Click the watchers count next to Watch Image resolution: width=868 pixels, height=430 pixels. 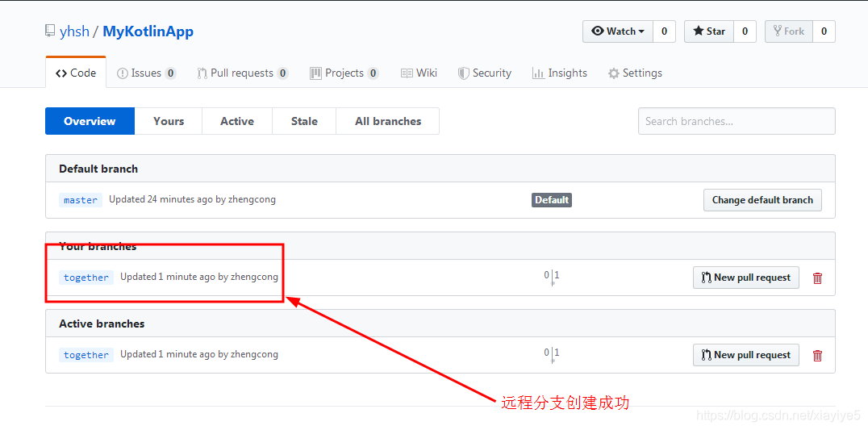[x=664, y=31]
